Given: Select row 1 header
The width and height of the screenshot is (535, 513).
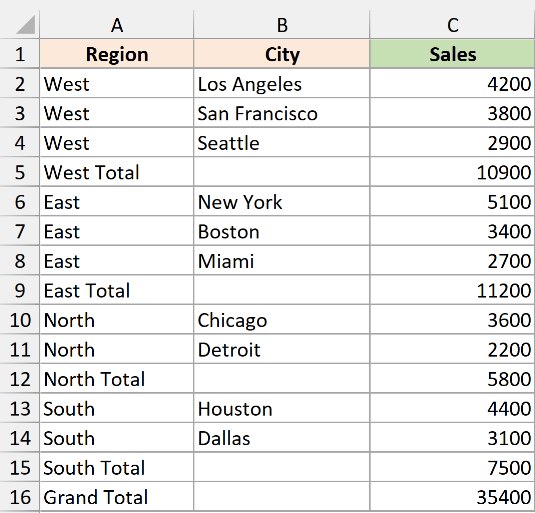Looking at the screenshot, I should [x=20, y=54].
